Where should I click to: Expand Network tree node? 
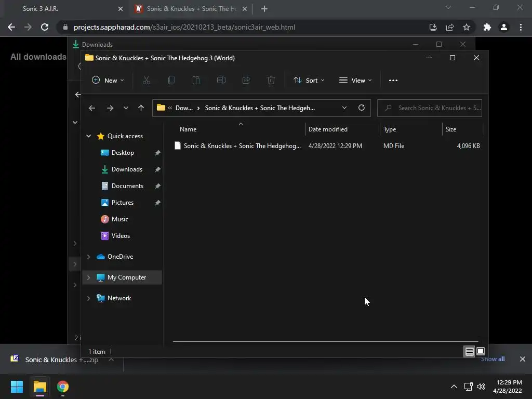[88, 298]
